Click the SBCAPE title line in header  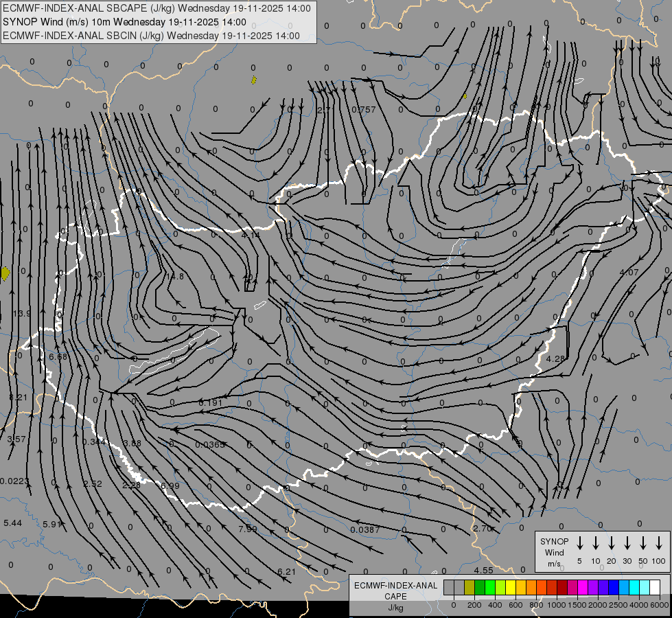[157, 8]
